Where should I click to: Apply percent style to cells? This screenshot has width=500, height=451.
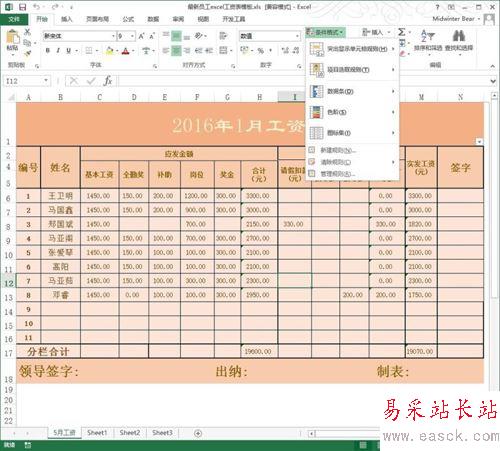click(x=261, y=51)
